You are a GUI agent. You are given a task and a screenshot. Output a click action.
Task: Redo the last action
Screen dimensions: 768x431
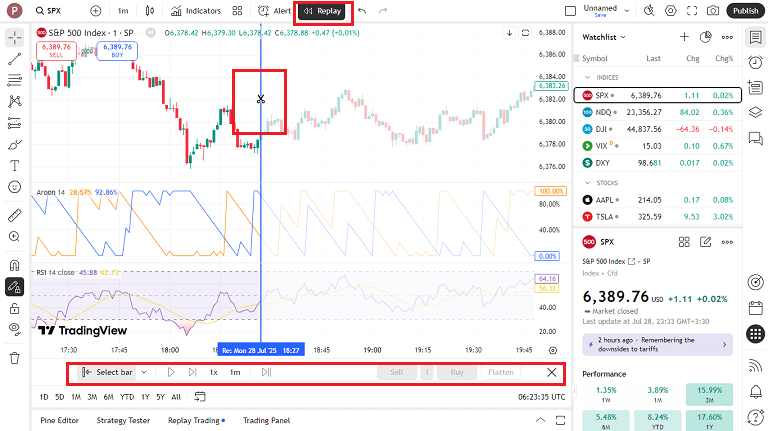click(383, 11)
